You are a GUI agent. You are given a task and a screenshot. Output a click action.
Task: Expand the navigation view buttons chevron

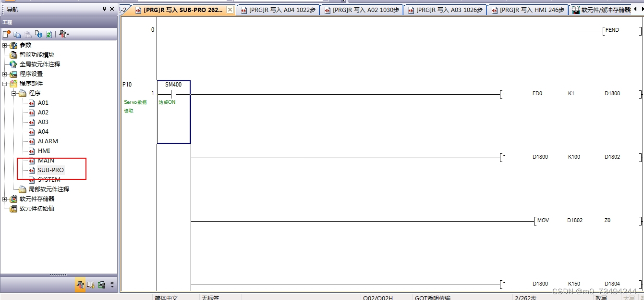pyautogui.click(x=112, y=285)
